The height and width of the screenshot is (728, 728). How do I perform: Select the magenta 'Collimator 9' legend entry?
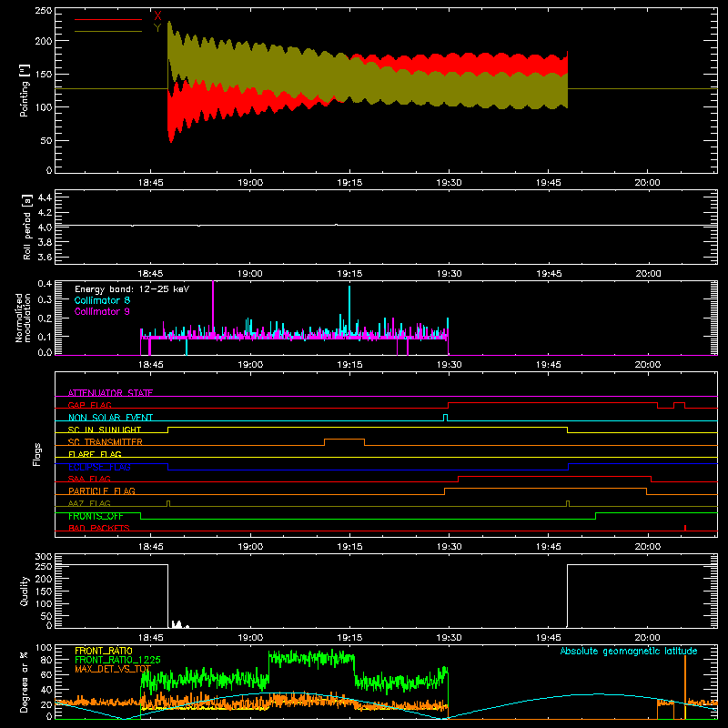point(102,311)
